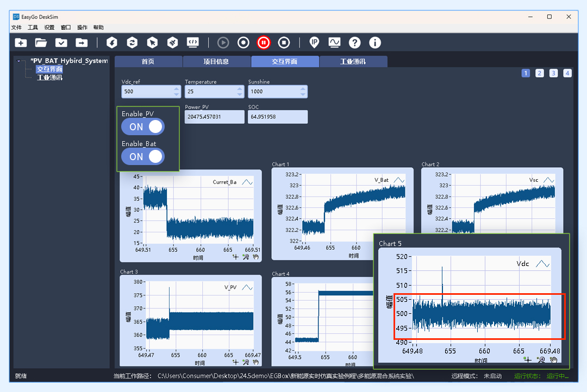This screenshot has height=392, width=587.
Task: Collapse the PV_BAT_Hybird_System tree node
Action: coord(18,61)
